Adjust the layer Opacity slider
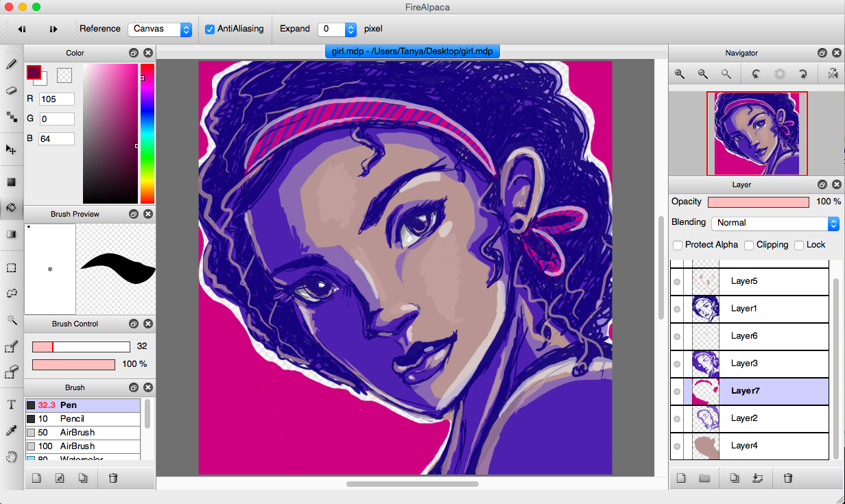Image resolution: width=845 pixels, height=504 pixels. tap(758, 202)
